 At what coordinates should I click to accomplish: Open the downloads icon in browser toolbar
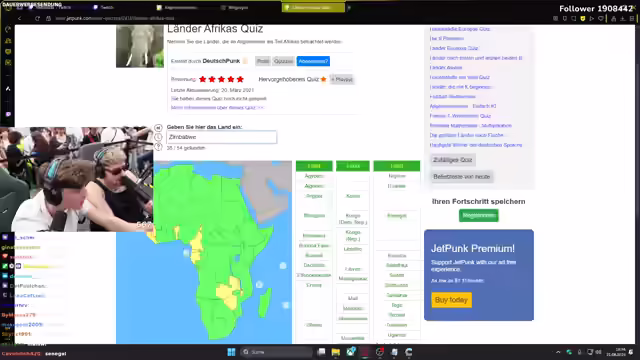[622, 19]
